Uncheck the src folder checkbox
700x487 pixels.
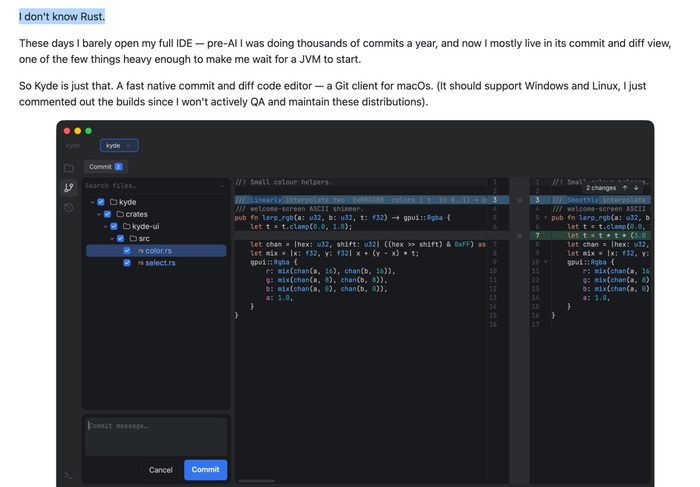pos(121,238)
